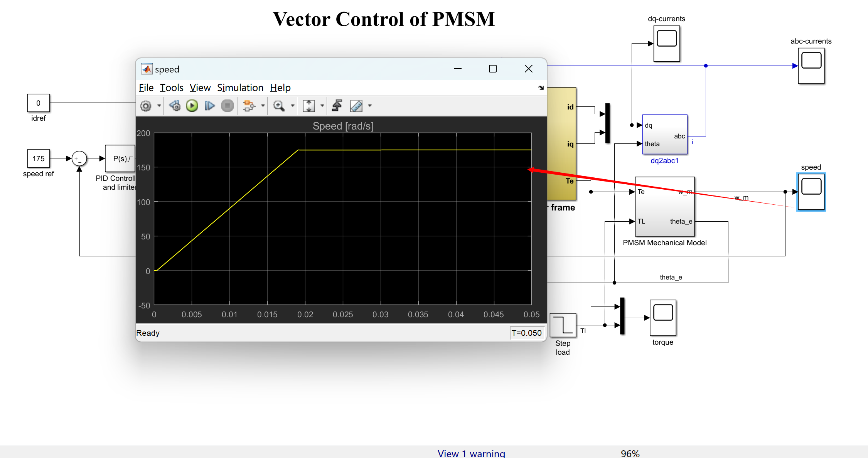Screen dimensions: 868x458
Task: Expand the measurements dropdown arrow
Action: tap(370, 106)
